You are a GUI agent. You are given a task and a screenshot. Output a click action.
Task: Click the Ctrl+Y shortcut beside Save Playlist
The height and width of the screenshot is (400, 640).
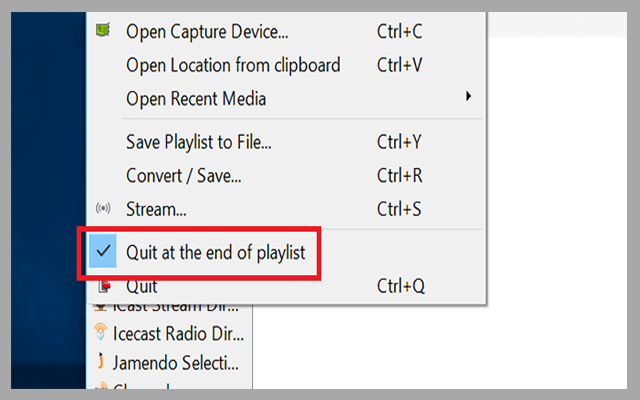point(399,142)
